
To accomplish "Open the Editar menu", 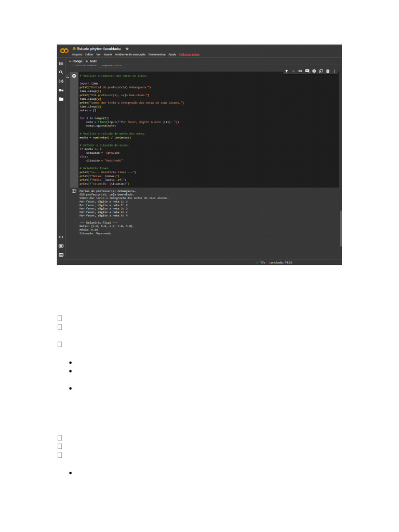I will tap(89, 55).
